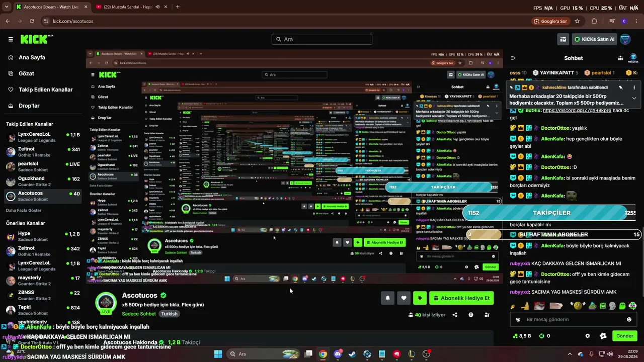The height and width of the screenshot is (362, 644).
Task: Click the KICKs balance icon
Action: pyautogui.click(x=542, y=336)
